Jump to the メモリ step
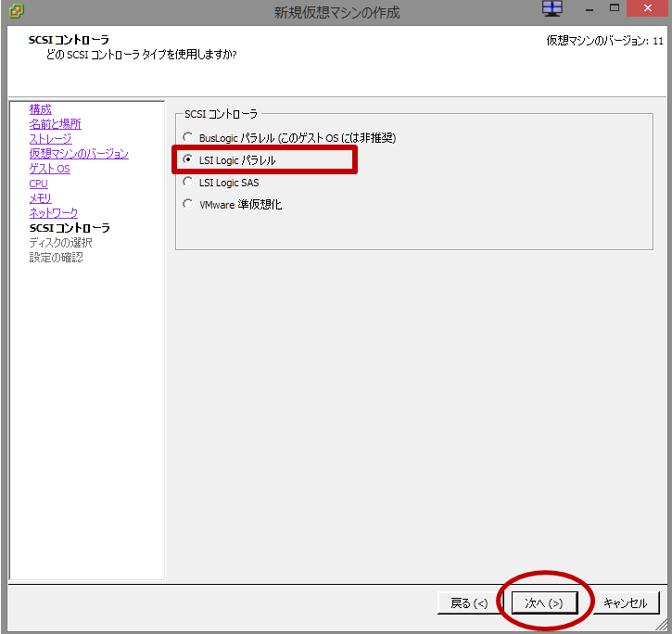 click(40, 198)
